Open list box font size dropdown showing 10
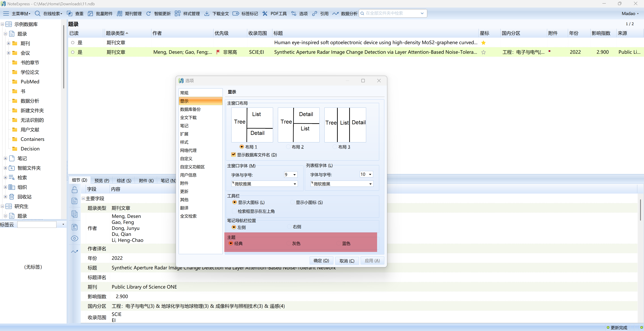The image size is (644, 331). (370, 174)
